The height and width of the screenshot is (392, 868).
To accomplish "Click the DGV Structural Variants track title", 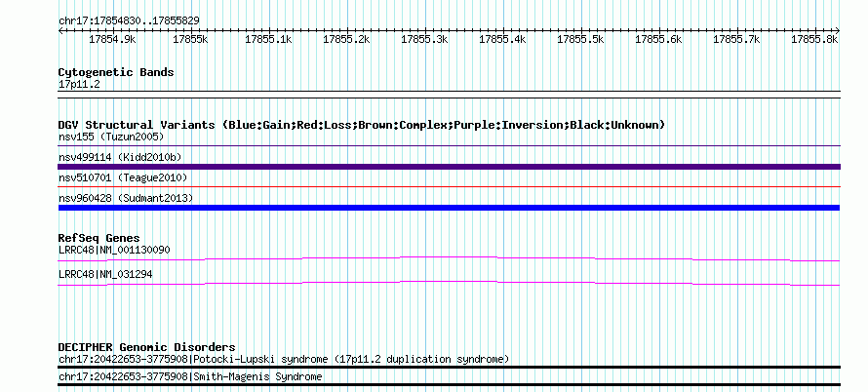I will (x=362, y=125).
